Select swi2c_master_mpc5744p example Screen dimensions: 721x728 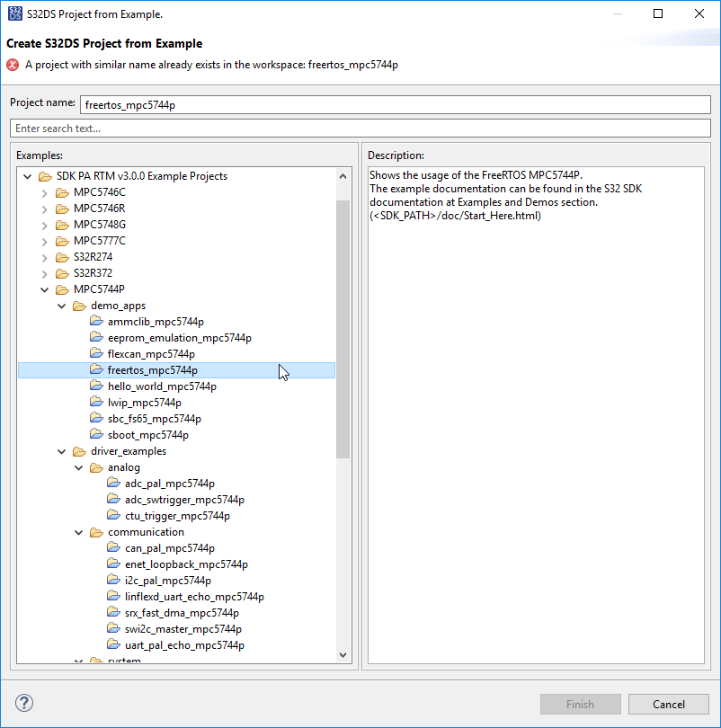[x=182, y=629]
